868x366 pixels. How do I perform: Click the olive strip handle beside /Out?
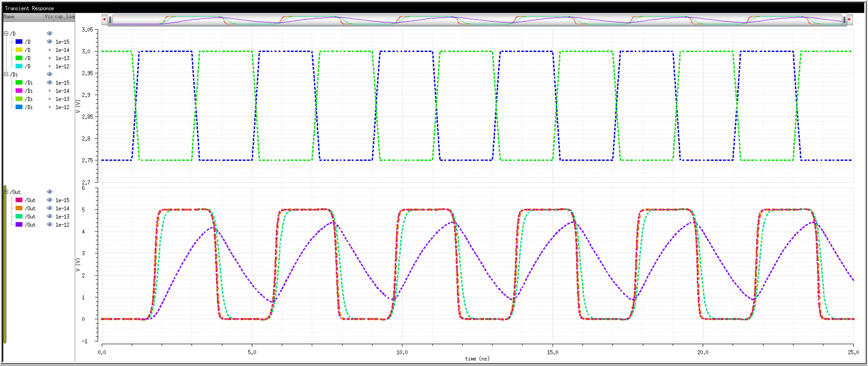tap(5, 264)
